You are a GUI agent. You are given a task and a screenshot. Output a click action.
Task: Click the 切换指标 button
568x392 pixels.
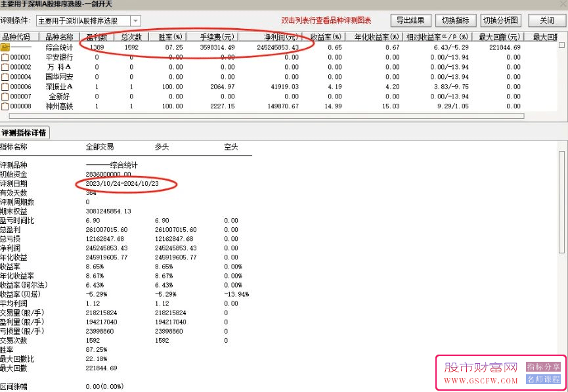[455, 20]
